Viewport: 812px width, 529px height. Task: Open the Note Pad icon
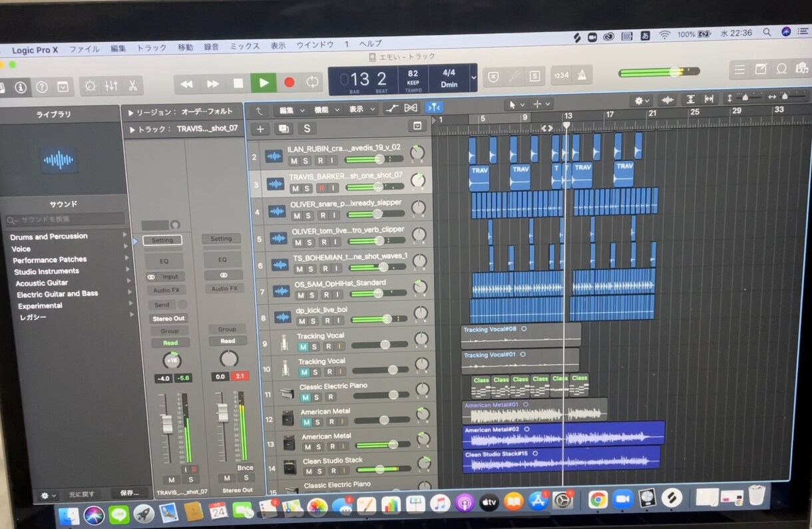tap(761, 69)
